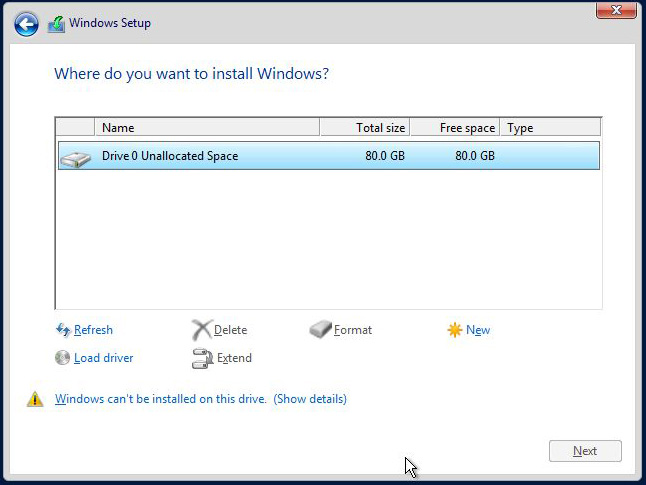Click the Free space column header
The width and height of the screenshot is (646, 485).
tap(455, 128)
